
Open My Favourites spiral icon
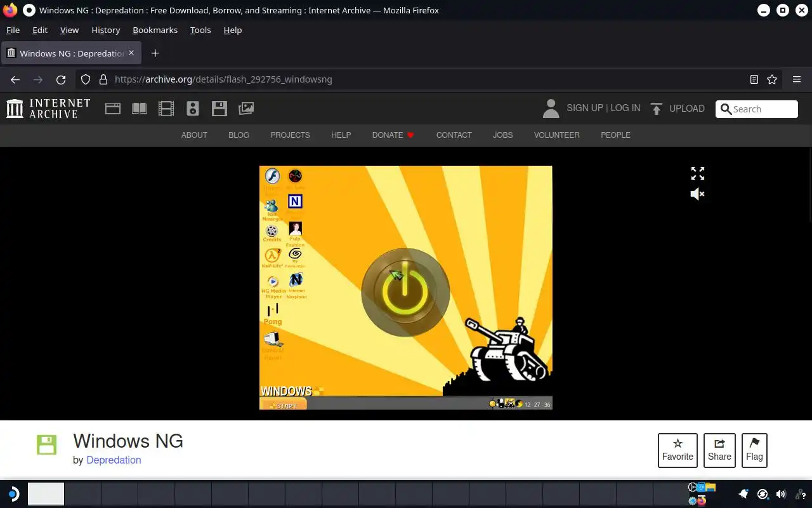(x=295, y=258)
